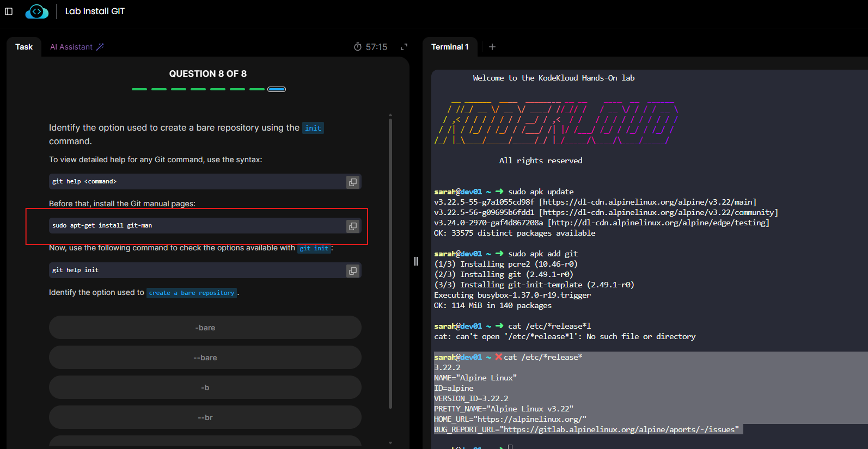
Task: Click the timer clock icon
Action: (358, 47)
